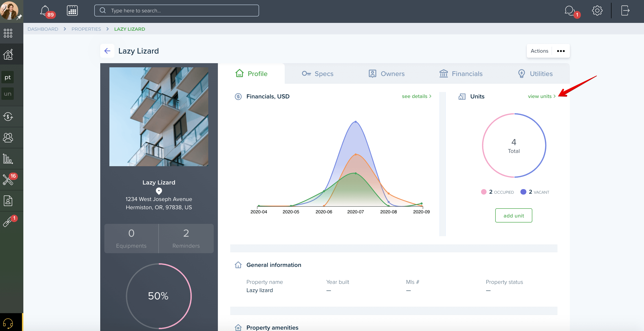Screen dimensions: 644x331
Task: Switch to the Utilities tab
Action: pos(535,73)
